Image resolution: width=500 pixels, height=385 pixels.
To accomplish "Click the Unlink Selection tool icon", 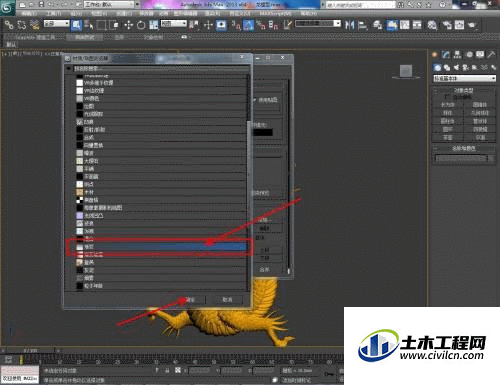I will tap(22, 25).
